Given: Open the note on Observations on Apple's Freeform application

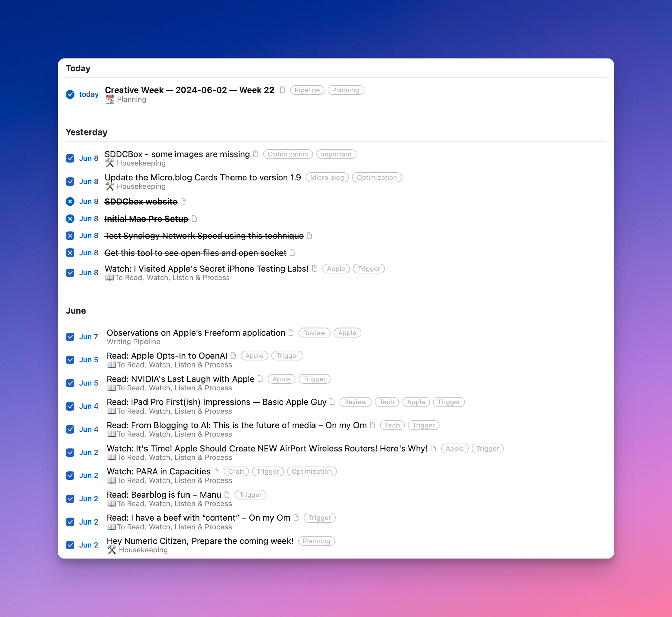Looking at the screenshot, I should pos(291,333).
